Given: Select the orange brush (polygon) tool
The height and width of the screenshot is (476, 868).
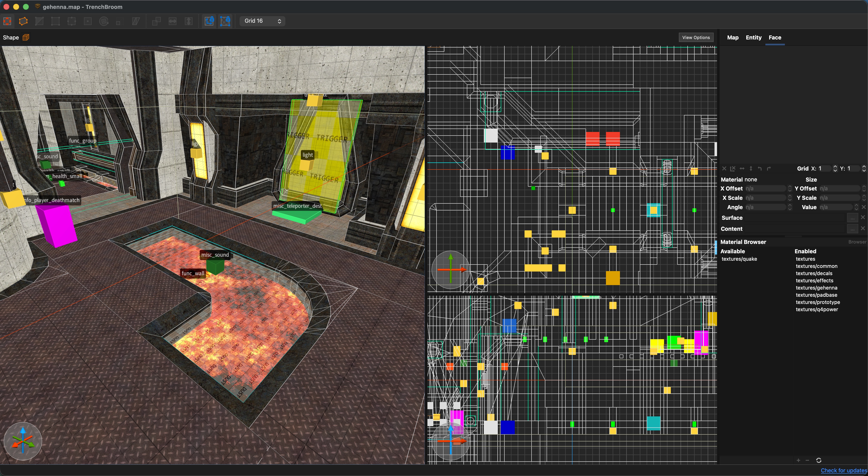Looking at the screenshot, I should [x=23, y=21].
